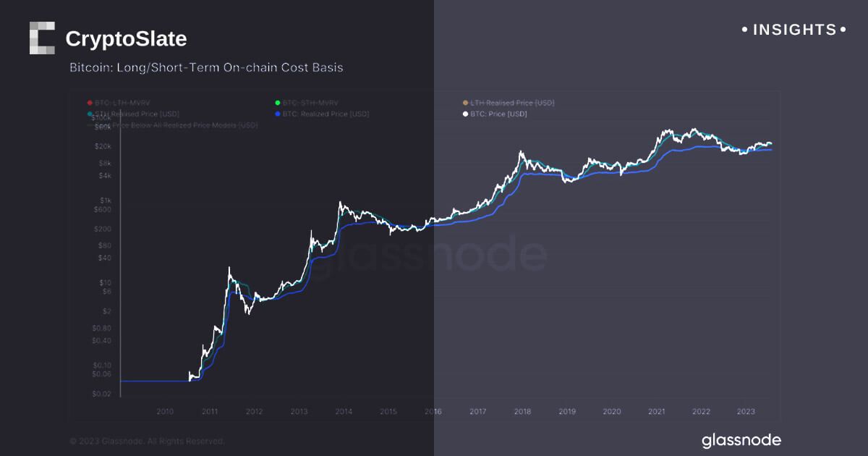Viewport: 868px width, 456px height.
Task: Click the blue BTC: Realized Price legend dot
Action: (277, 114)
